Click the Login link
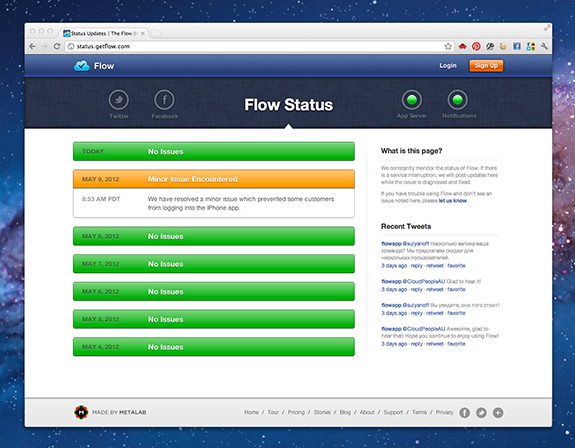This screenshot has width=575, height=448. point(448,66)
